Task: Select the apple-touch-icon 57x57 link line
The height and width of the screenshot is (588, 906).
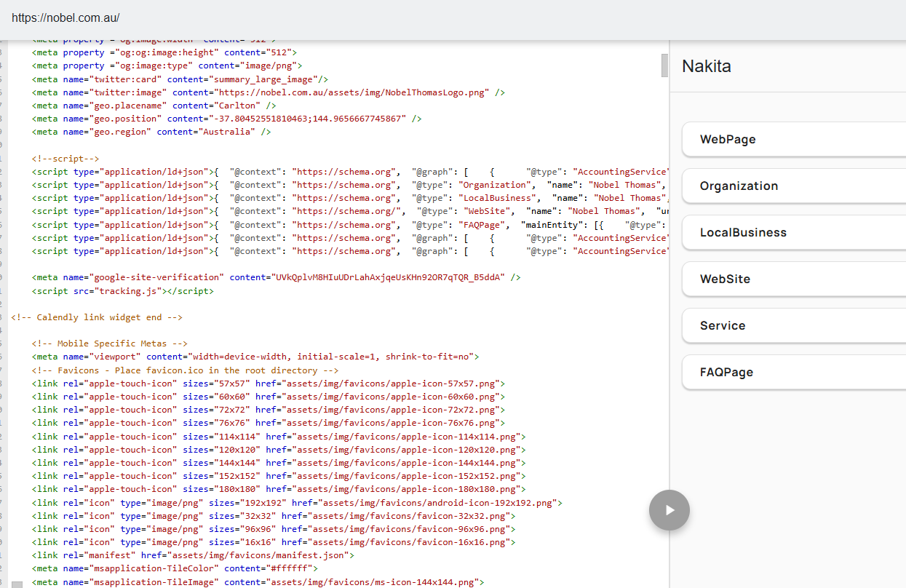Action: 269,384
